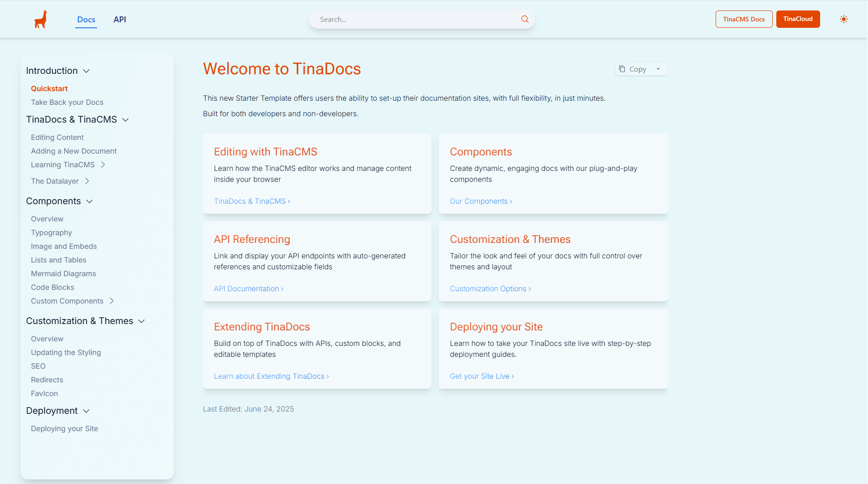The height and width of the screenshot is (484, 868).
Task: Go to Take Back your Docs page
Action: (67, 102)
